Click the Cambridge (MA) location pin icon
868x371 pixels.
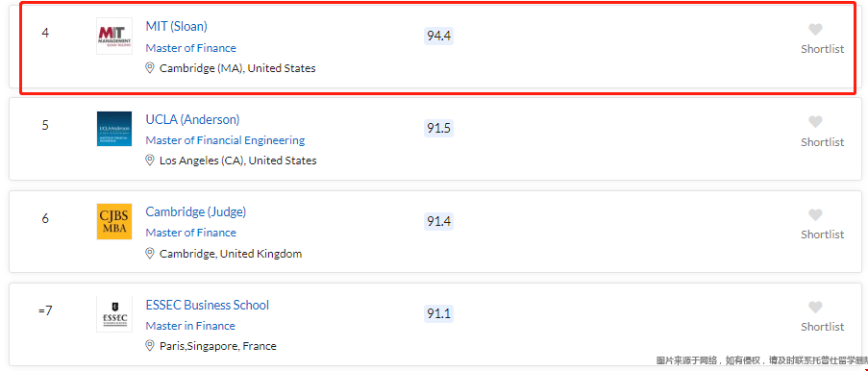click(x=149, y=67)
